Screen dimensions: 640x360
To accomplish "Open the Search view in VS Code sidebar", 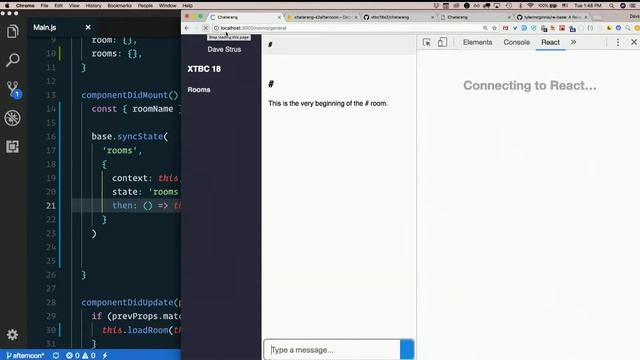I will pyautogui.click(x=12, y=60).
